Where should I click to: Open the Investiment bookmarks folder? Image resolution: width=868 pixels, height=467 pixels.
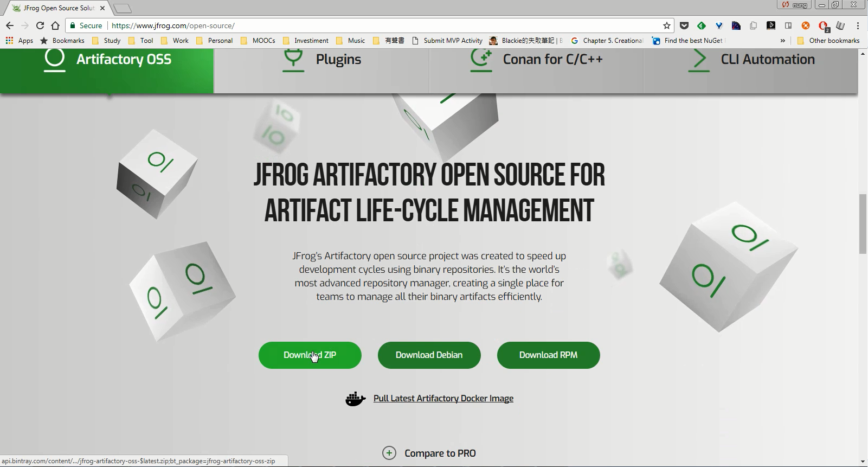tap(305, 41)
